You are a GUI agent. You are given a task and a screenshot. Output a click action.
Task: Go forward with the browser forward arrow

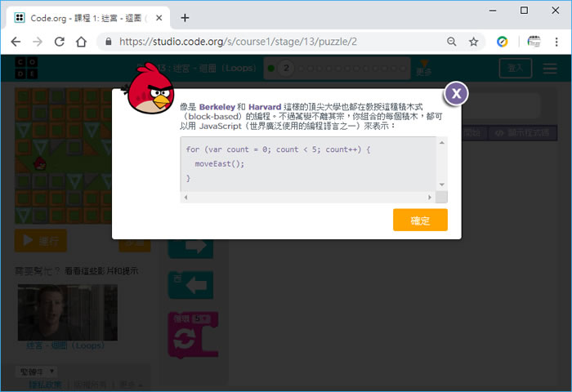click(38, 42)
